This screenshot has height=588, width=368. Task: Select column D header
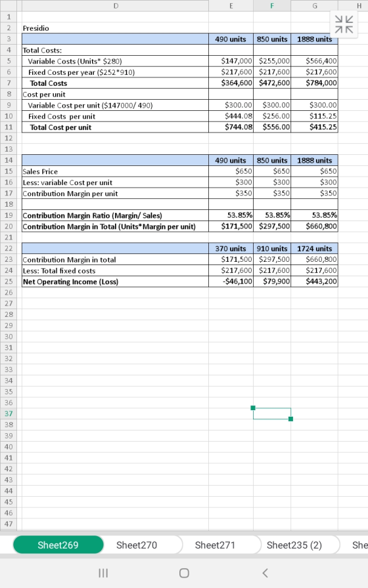(115, 6)
